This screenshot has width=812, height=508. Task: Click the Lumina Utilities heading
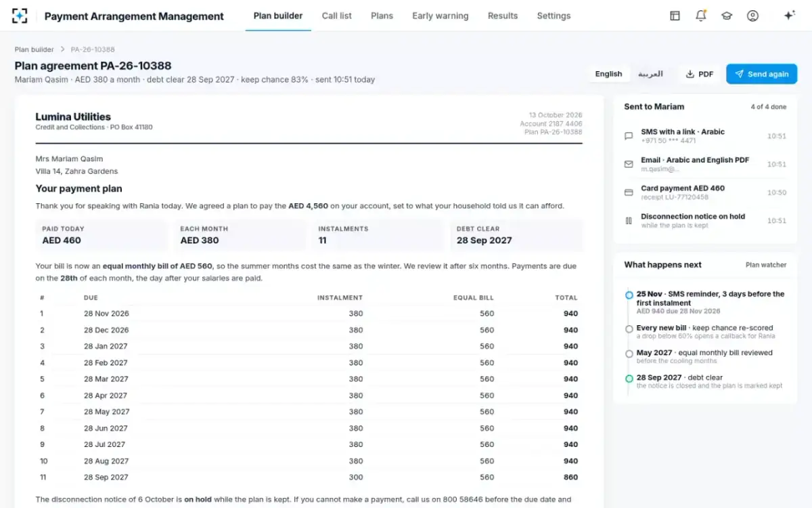click(x=73, y=117)
